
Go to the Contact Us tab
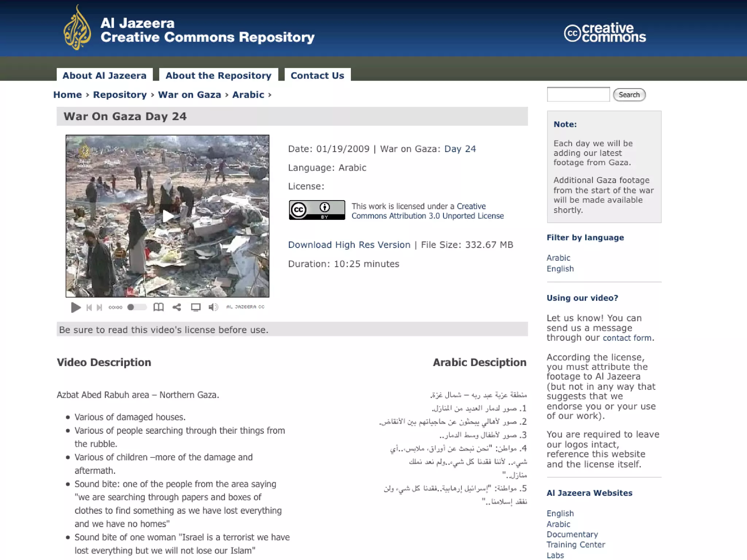[x=317, y=75]
